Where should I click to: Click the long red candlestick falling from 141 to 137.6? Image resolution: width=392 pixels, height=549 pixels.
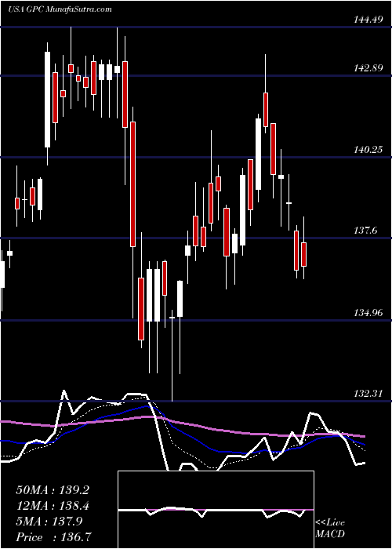tap(132, 184)
